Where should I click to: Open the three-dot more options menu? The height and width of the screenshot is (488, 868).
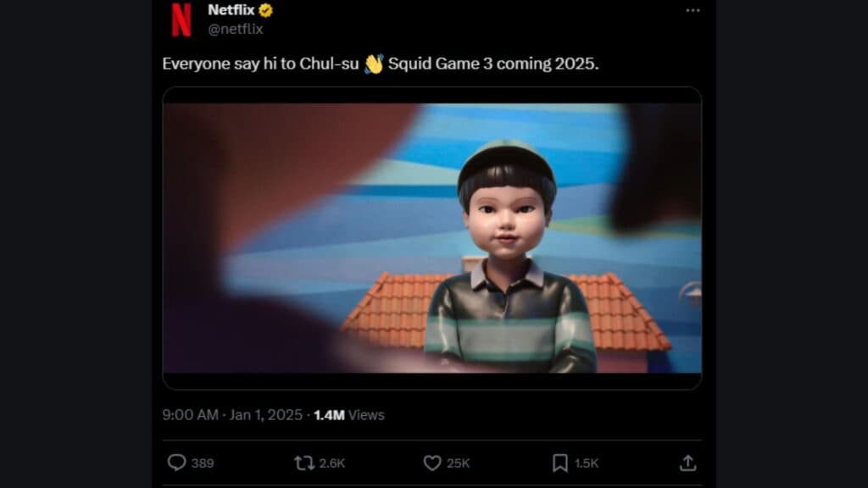point(693,10)
